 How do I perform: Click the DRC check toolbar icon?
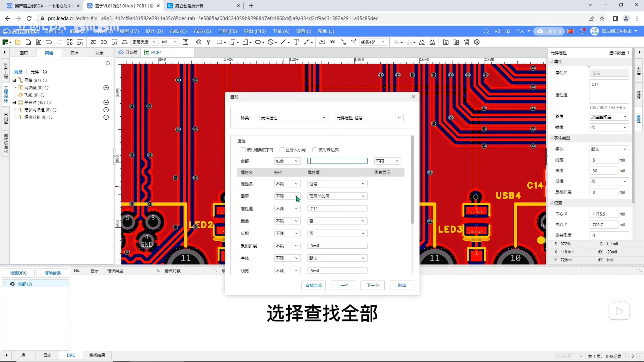pyautogui.click(x=332, y=42)
